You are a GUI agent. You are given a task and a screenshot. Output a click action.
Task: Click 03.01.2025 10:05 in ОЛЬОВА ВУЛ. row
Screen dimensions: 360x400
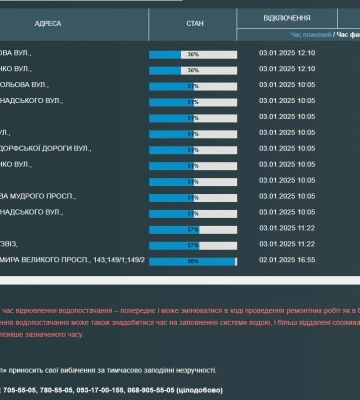pyautogui.click(x=287, y=85)
